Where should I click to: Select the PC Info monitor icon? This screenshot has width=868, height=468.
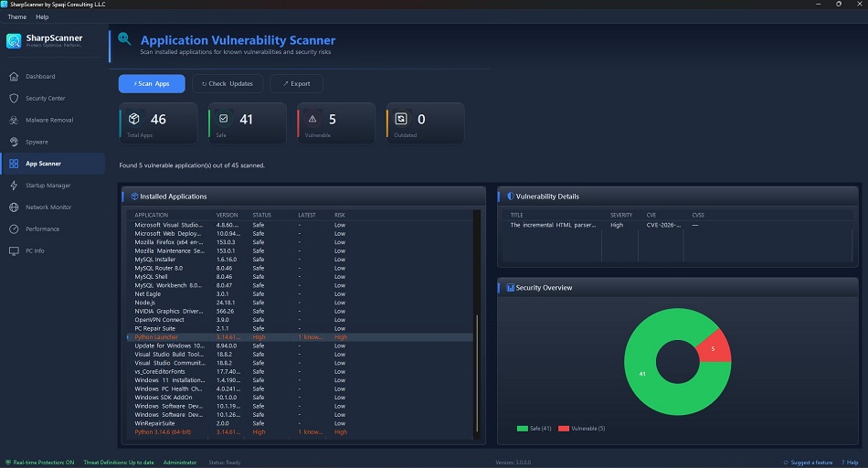[14, 250]
